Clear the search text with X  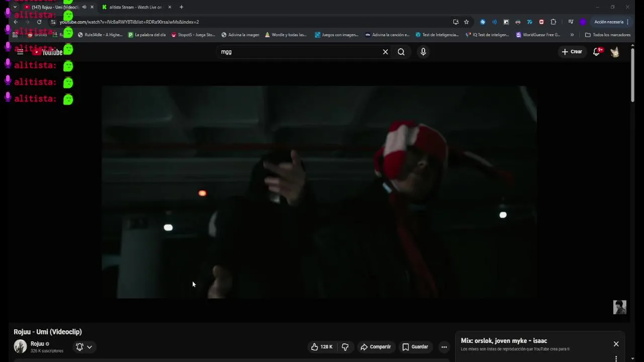(385, 52)
